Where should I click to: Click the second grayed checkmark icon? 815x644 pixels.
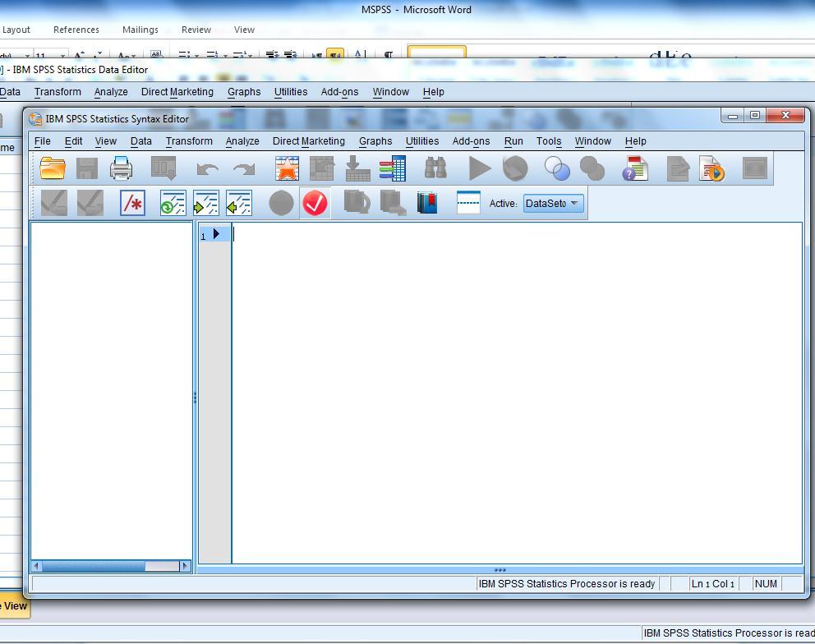pyautogui.click(x=90, y=203)
